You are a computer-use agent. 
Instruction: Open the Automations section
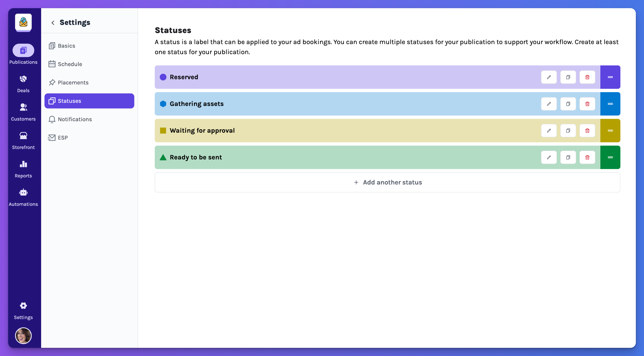(x=23, y=197)
